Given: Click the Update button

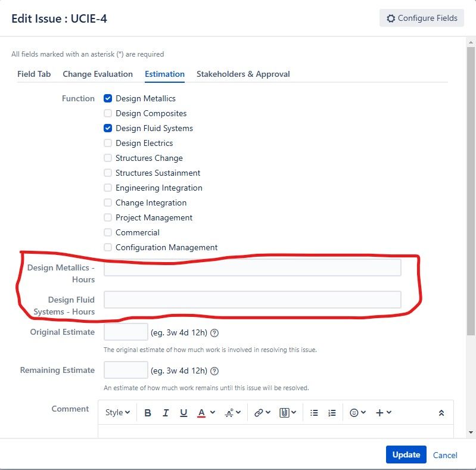Looking at the screenshot, I should click(406, 455).
